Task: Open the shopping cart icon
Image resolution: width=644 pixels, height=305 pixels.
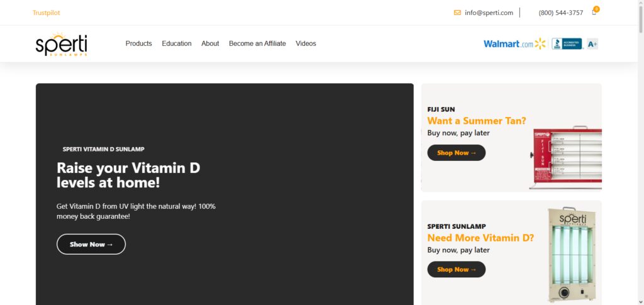Action: click(x=594, y=12)
